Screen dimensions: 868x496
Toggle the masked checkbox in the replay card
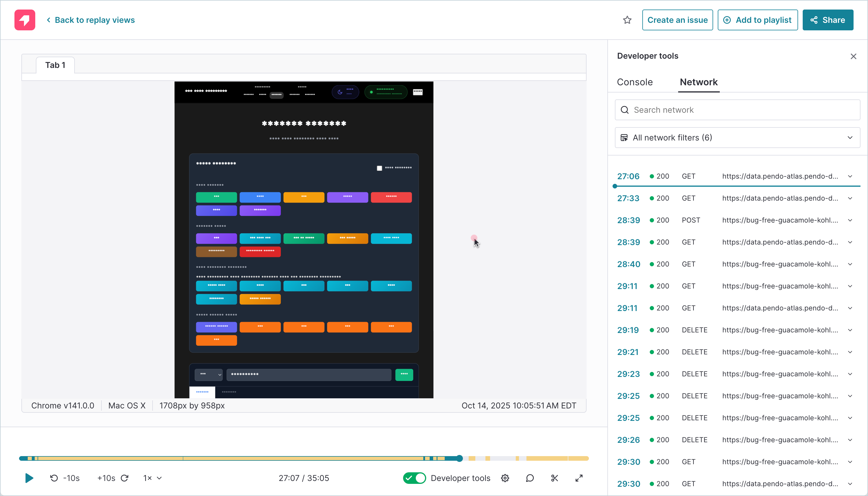379,168
